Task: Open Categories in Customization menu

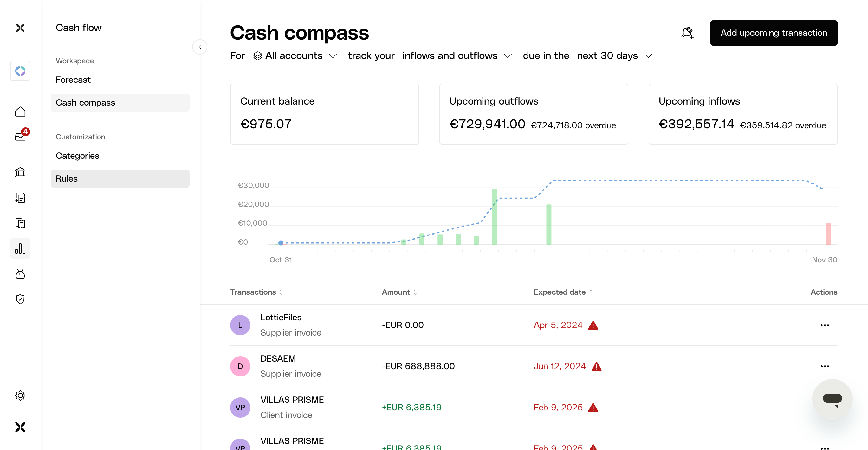Action: (77, 156)
